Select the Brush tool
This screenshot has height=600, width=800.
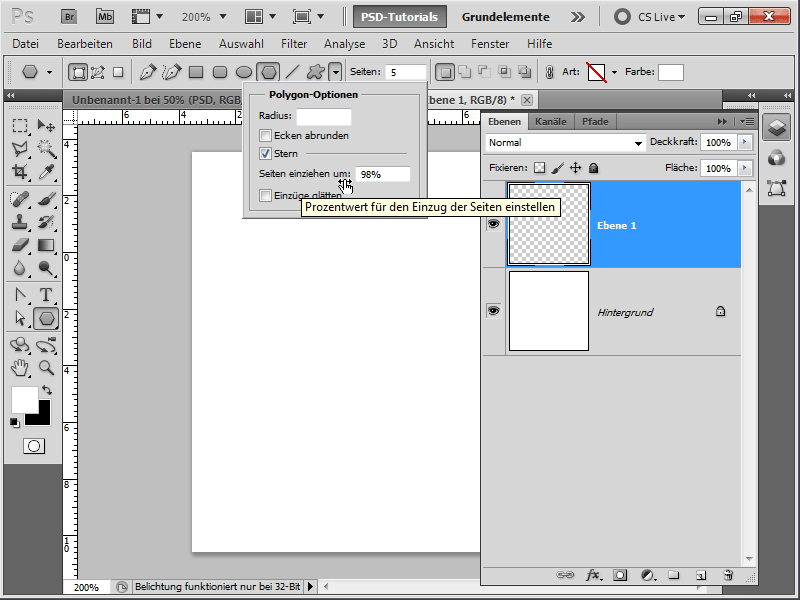(x=46, y=198)
